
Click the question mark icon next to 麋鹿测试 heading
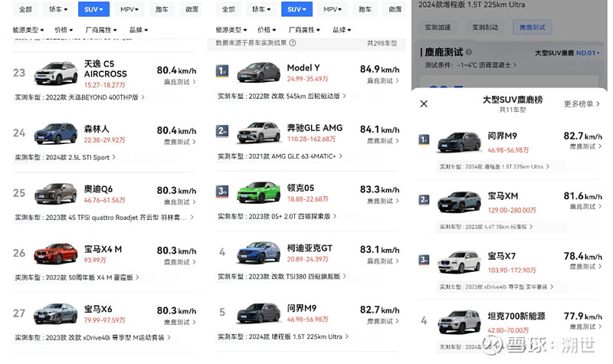pyautogui.click(x=468, y=52)
